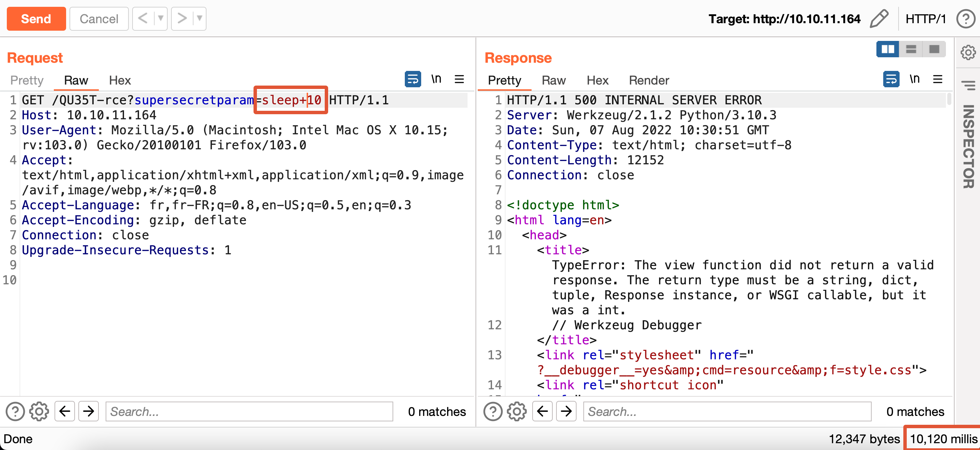Select side-by-side layout view
Screen dimensions: 980x450
click(x=888, y=49)
